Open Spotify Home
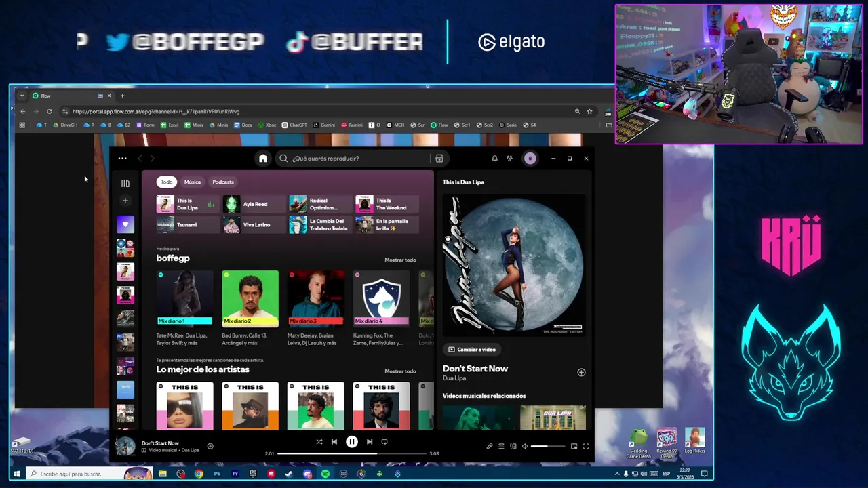The height and width of the screenshot is (488, 868). coord(263,159)
